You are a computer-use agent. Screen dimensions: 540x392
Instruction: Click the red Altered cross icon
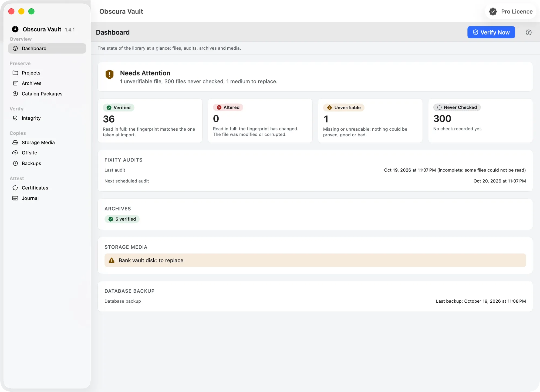[219, 107]
